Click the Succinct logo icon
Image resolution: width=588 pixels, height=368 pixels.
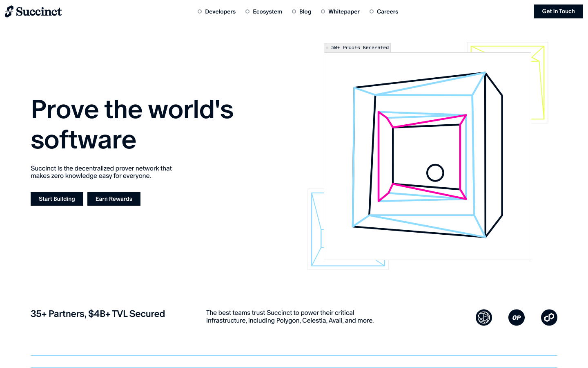[x=9, y=11]
